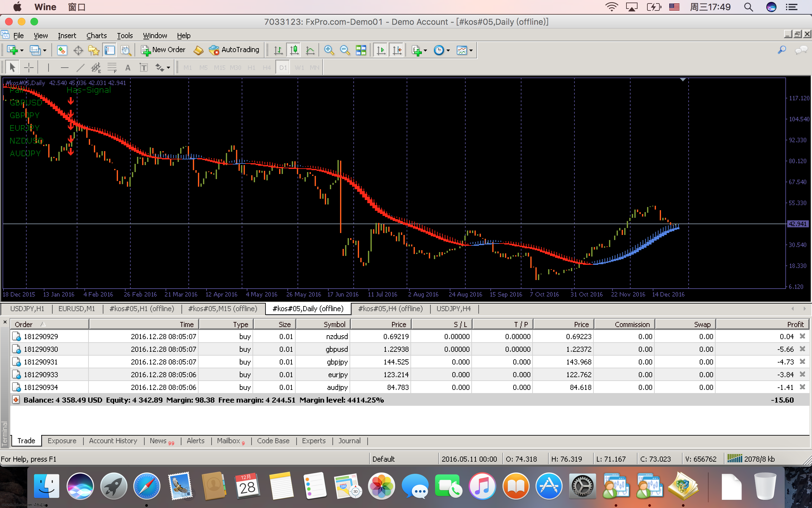This screenshot has height=508, width=812.
Task: Select the Fibonacci retracement tool
Action: click(112, 68)
